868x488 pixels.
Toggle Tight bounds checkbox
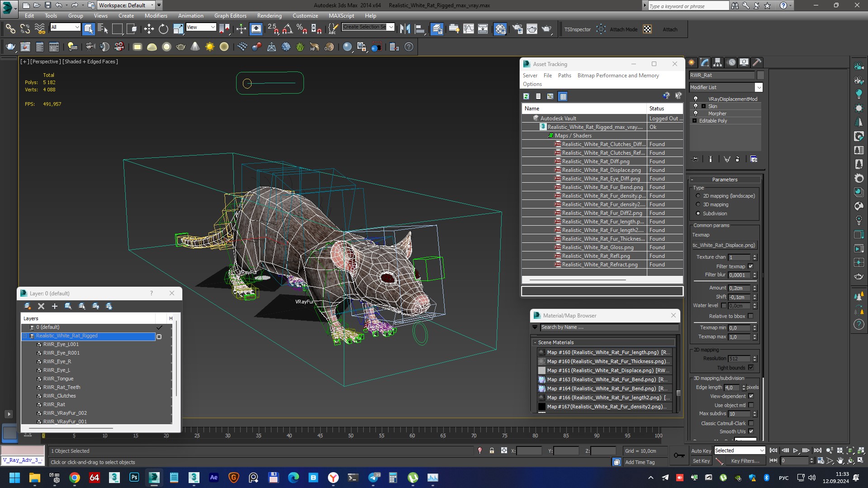coord(750,368)
